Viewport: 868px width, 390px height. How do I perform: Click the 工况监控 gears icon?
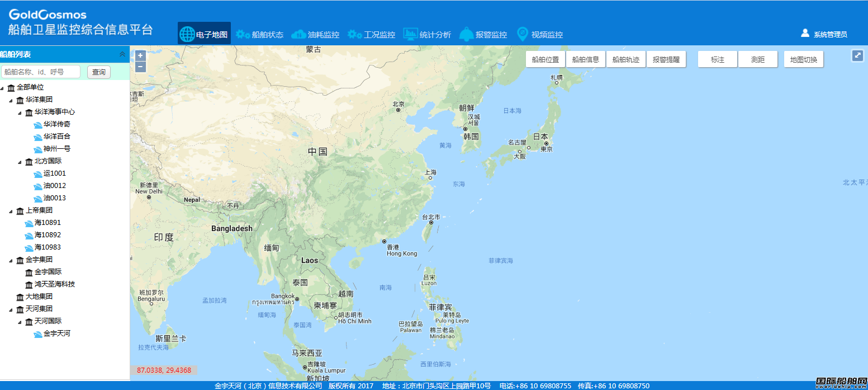pos(355,34)
